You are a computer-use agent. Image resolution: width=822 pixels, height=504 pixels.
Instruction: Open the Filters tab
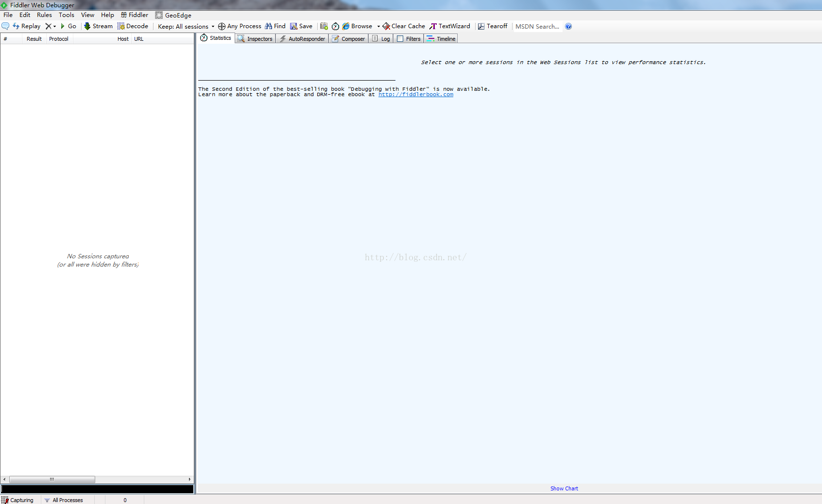tap(409, 39)
